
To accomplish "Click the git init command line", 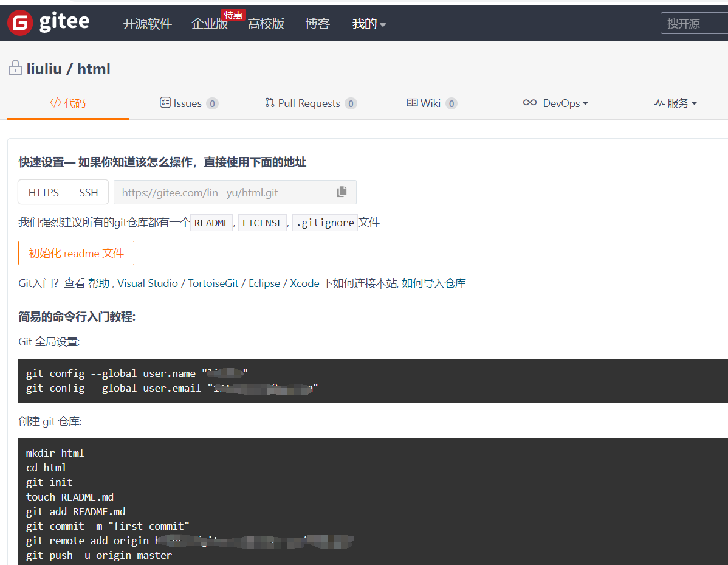I will coord(49,482).
